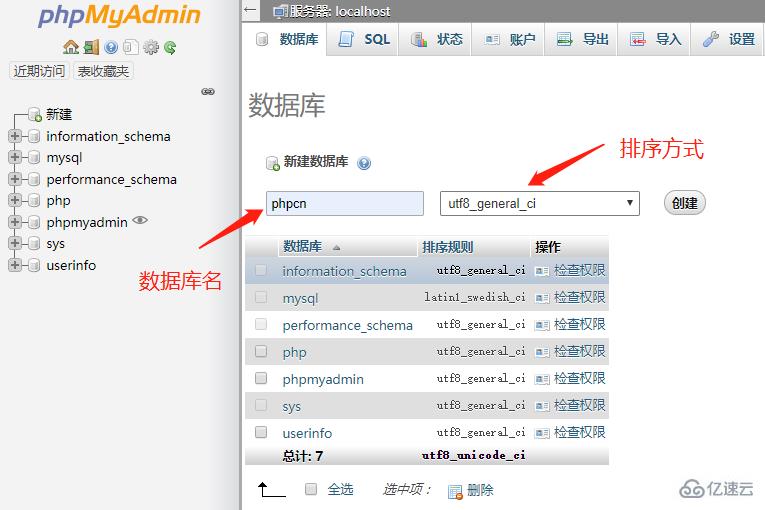The width and height of the screenshot is (765, 510).
Task: Expand mysql tree node
Action: 15,158
